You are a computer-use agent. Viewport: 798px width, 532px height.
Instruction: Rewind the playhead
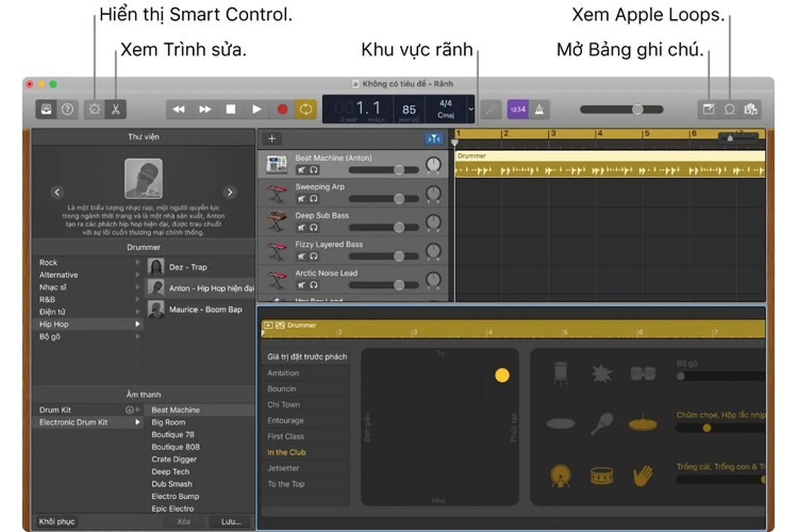pyautogui.click(x=179, y=109)
